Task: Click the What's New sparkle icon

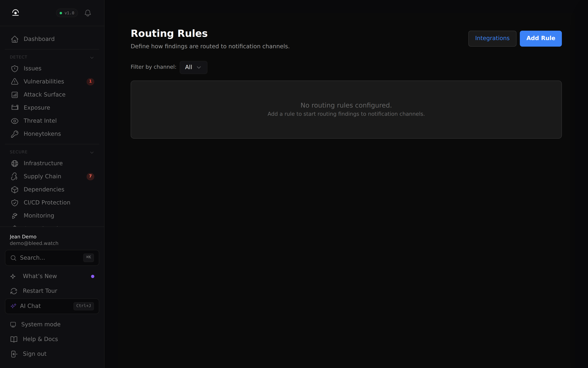Action: tap(13, 276)
